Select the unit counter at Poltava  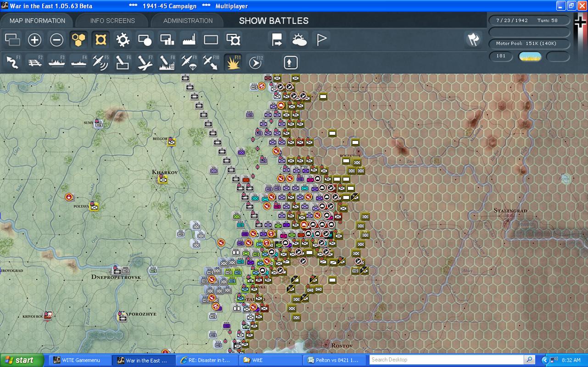pos(94,207)
